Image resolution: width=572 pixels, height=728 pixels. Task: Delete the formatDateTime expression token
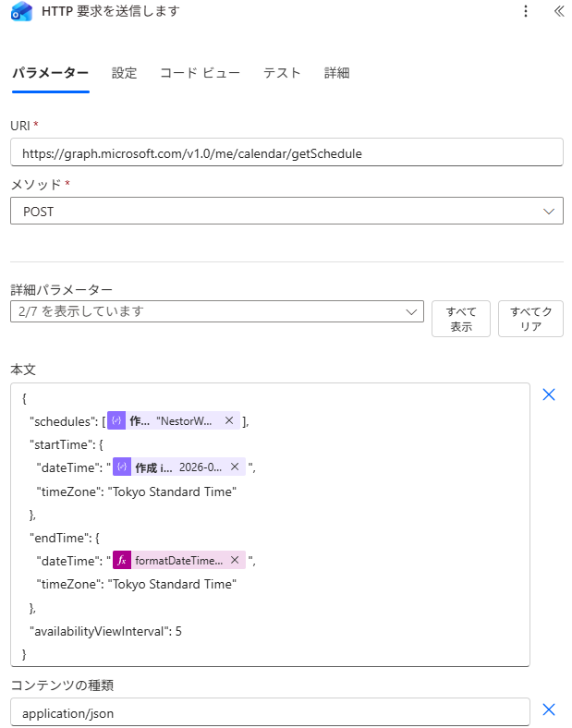(x=235, y=561)
